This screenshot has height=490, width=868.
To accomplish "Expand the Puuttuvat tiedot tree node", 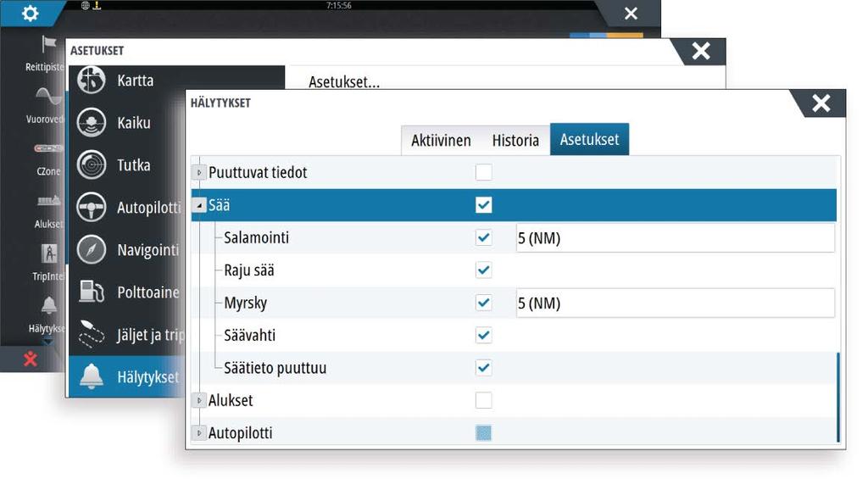I will coord(198,173).
